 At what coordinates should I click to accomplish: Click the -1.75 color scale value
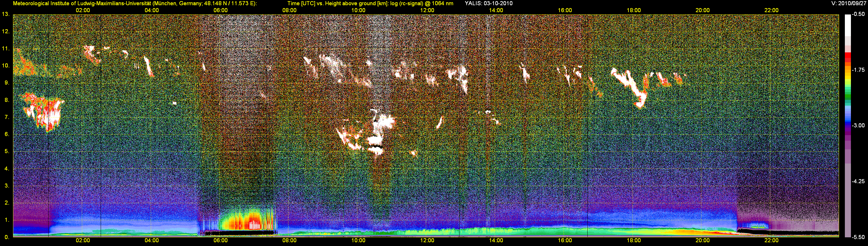pyautogui.click(x=858, y=70)
